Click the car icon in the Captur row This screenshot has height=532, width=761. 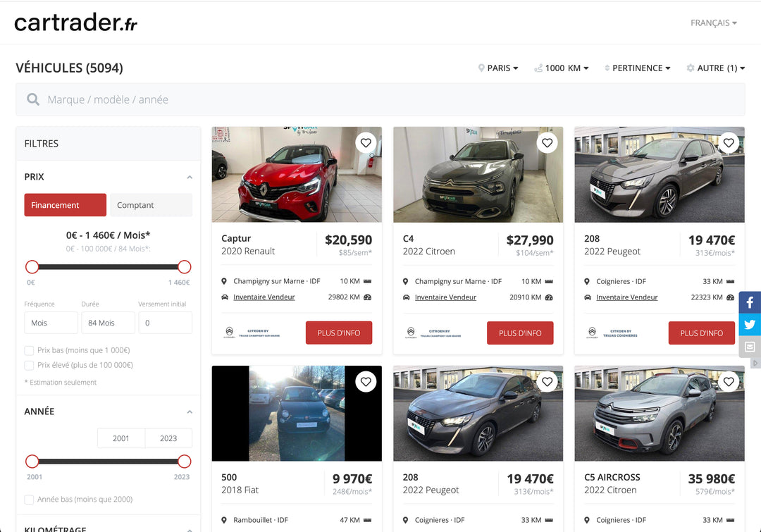pos(225,297)
